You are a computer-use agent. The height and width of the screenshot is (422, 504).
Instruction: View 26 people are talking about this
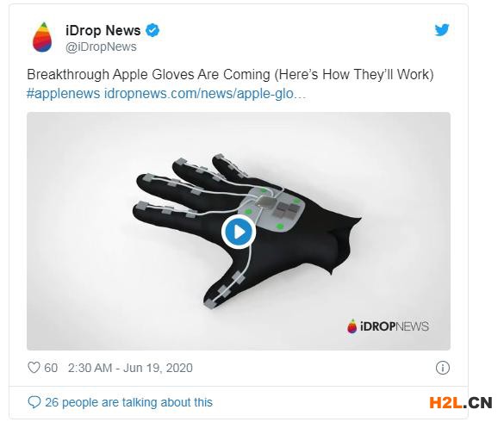click(x=128, y=402)
